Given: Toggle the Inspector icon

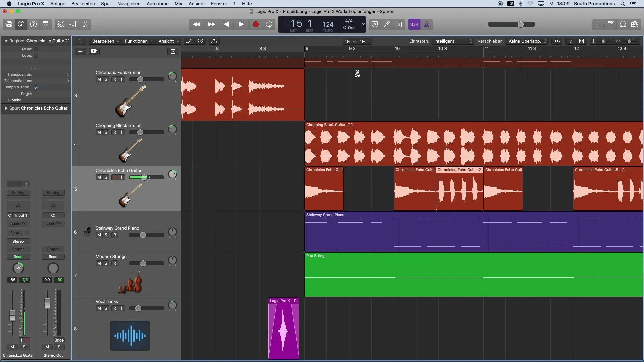Looking at the screenshot, I should (x=21, y=24).
